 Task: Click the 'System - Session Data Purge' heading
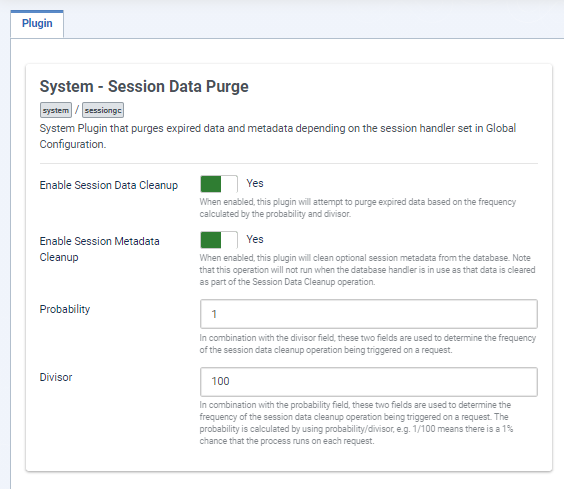click(x=144, y=86)
